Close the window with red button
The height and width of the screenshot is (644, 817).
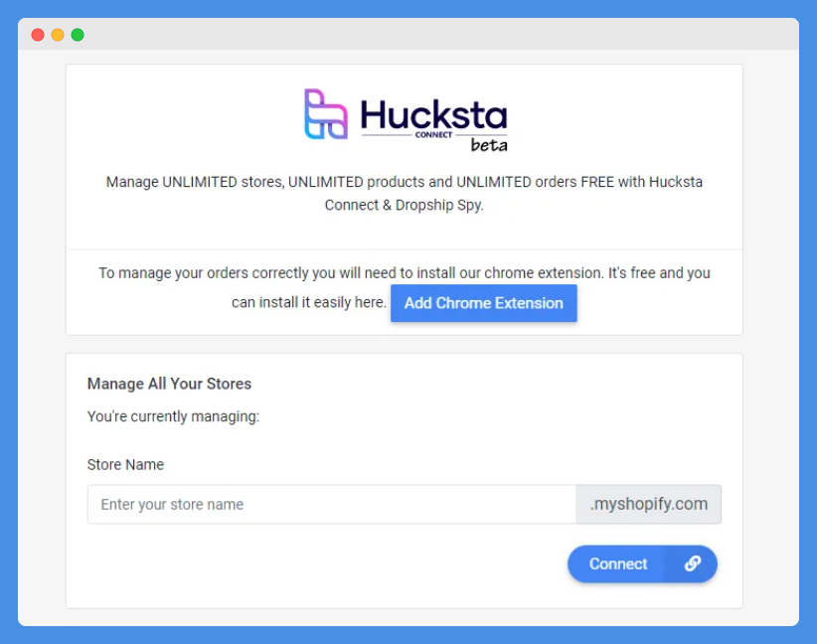tap(38, 35)
